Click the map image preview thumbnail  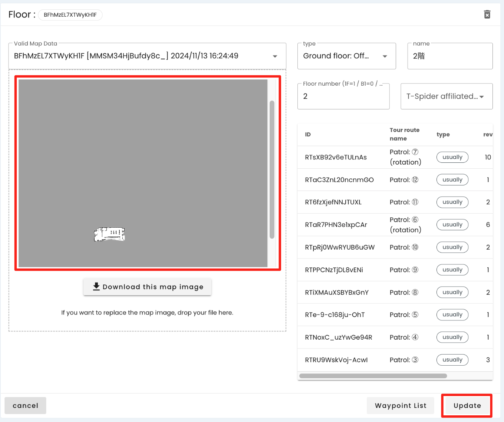click(143, 173)
